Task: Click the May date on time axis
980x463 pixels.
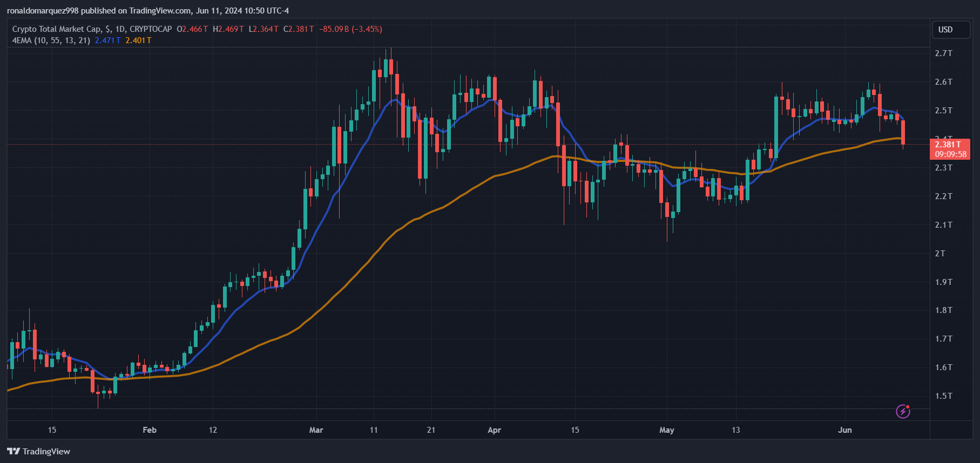Action: tap(667, 430)
